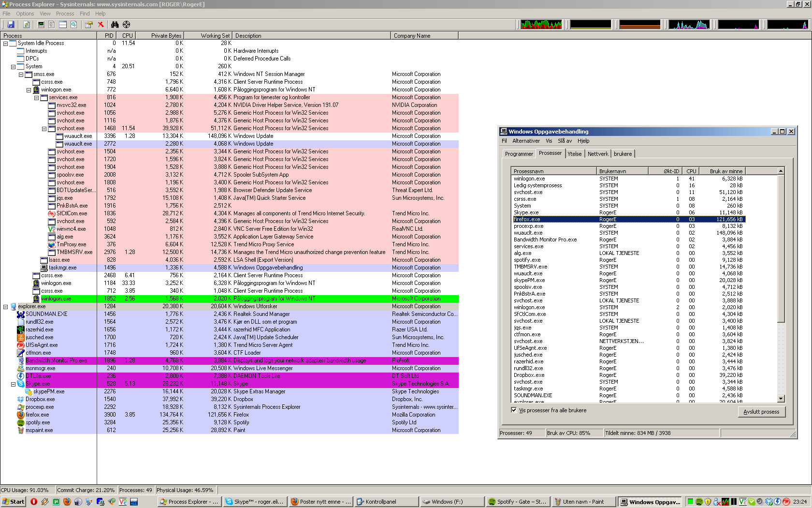
Task: Click the DLL/handle view gear icon
Action: pyautogui.click(x=73, y=25)
